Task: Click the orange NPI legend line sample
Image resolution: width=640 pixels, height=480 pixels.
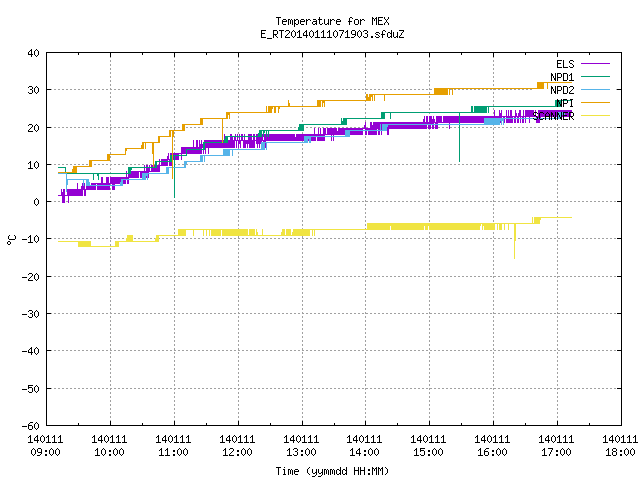Action: (x=595, y=102)
